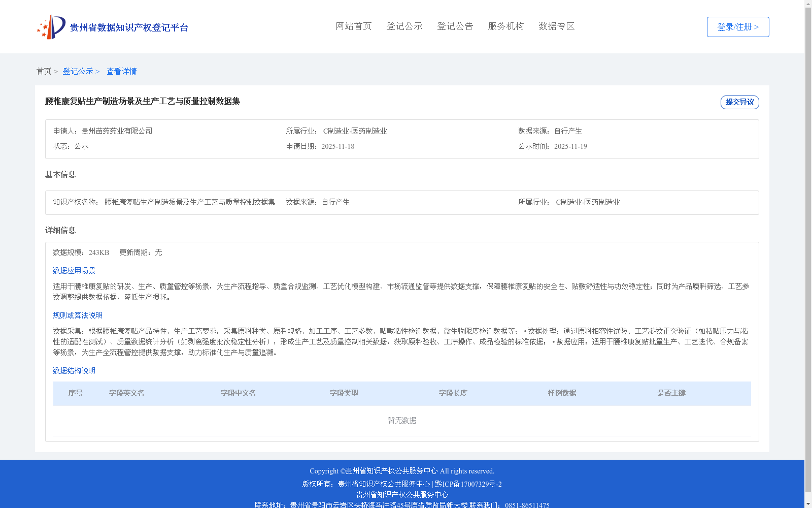Click the 序号 column header

pyautogui.click(x=76, y=393)
